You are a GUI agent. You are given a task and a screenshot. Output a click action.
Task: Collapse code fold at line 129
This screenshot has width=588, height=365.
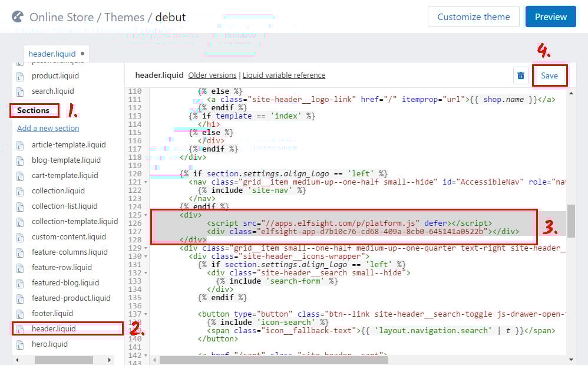146,248
